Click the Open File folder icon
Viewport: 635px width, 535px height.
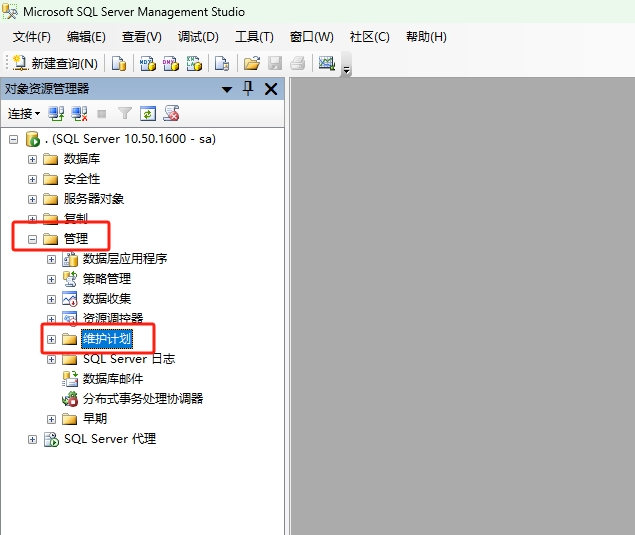pos(251,63)
